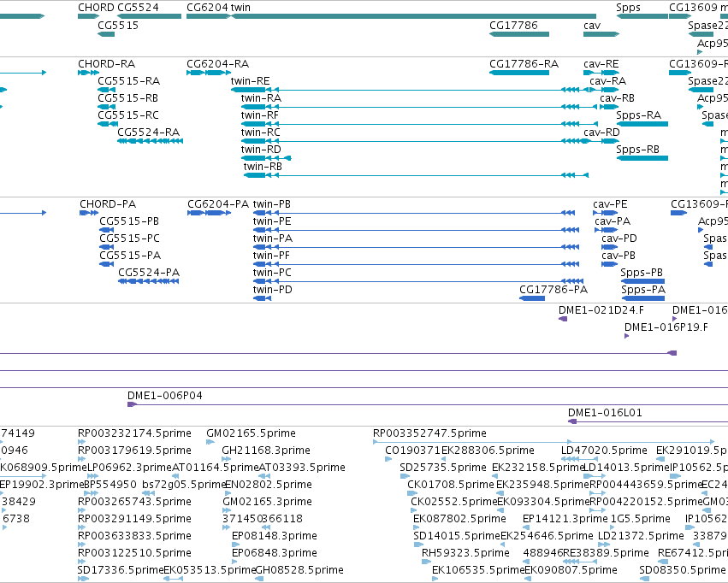Viewport: 728px width, 583px height.
Task: Select the EP08148.3prime EST label
Action: (x=275, y=536)
